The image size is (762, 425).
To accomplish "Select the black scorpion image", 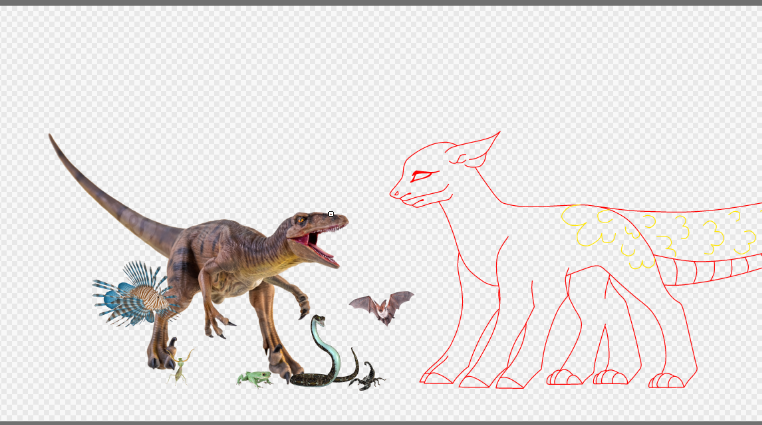I will 369,378.
